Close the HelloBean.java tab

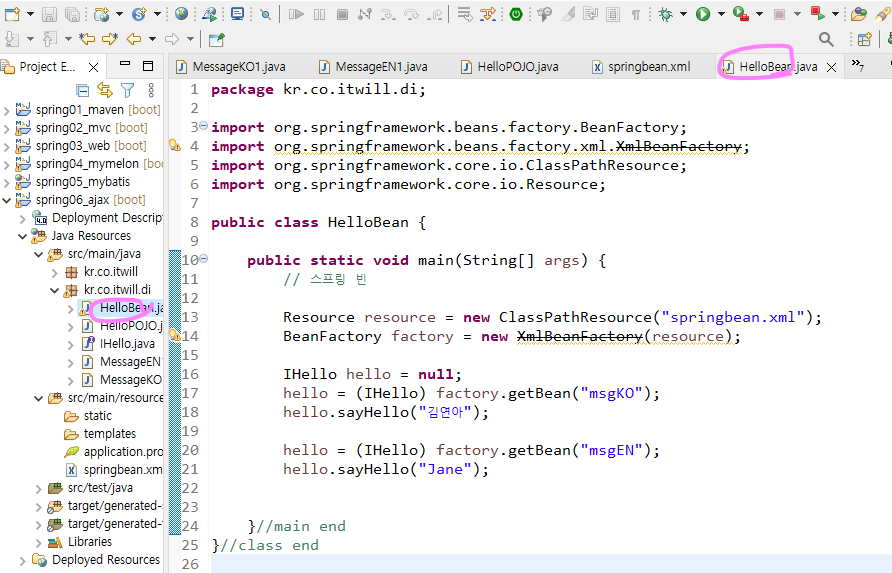pos(831,67)
